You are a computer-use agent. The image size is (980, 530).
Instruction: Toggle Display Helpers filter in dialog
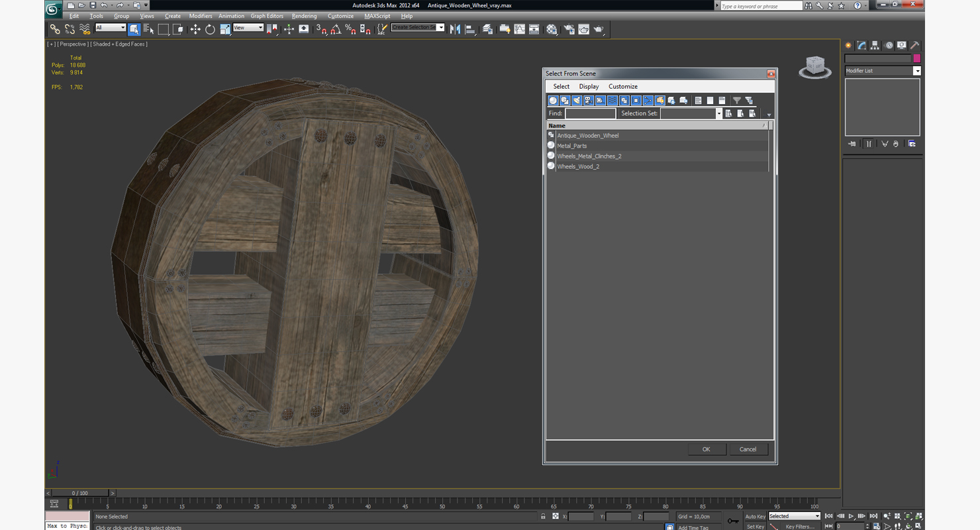pyautogui.click(x=601, y=101)
